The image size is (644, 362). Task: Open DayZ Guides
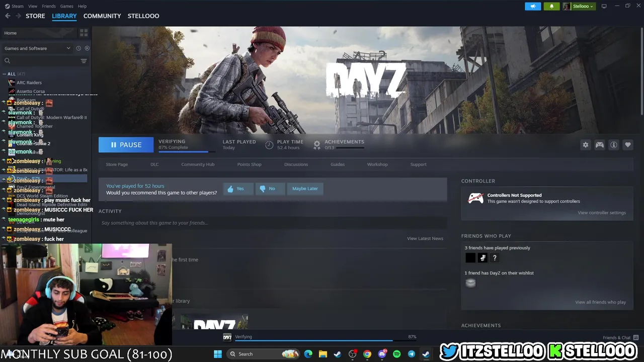[338, 164]
